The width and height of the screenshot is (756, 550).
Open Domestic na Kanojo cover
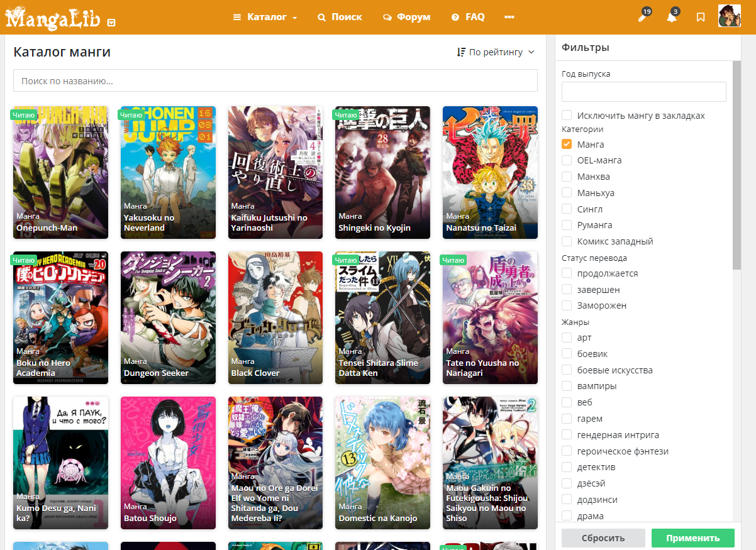(383, 463)
